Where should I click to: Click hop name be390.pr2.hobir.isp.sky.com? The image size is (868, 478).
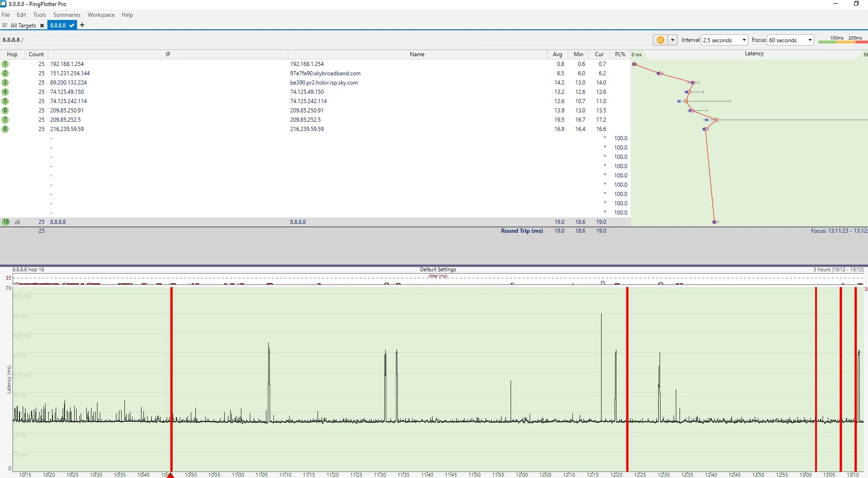click(324, 83)
